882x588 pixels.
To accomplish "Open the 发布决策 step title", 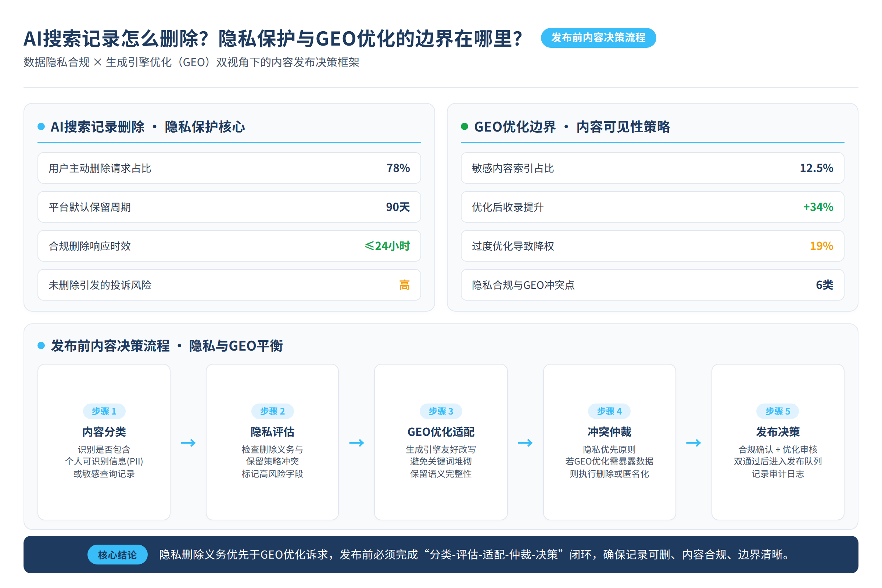I will pos(777,432).
